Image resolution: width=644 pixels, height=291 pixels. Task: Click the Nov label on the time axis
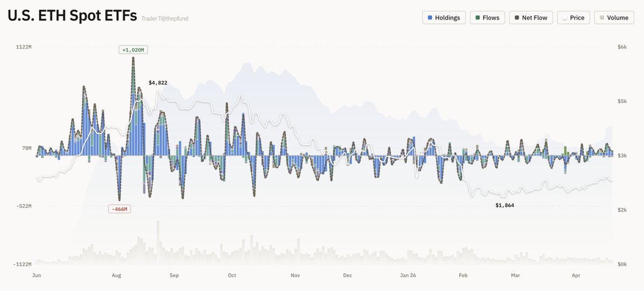tap(295, 275)
